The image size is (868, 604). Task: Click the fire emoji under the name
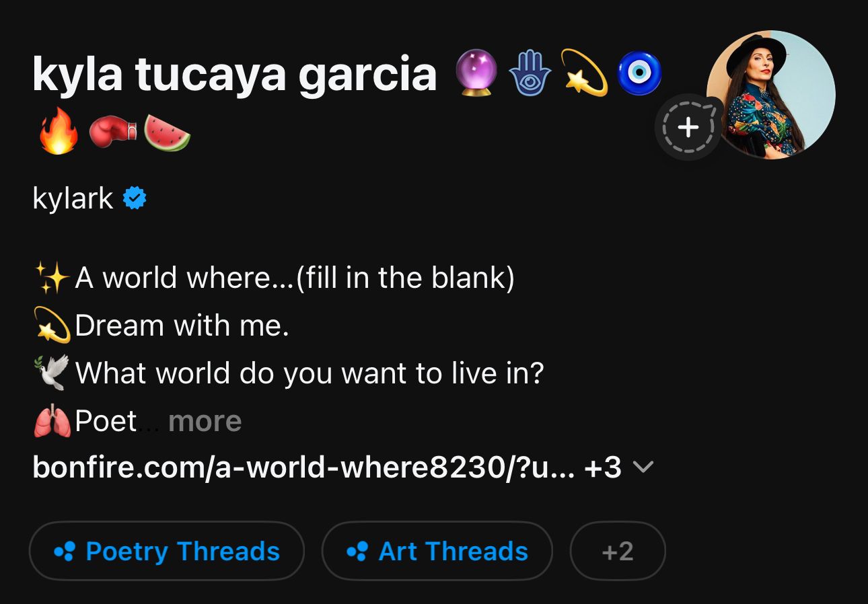[x=58, y=131]
